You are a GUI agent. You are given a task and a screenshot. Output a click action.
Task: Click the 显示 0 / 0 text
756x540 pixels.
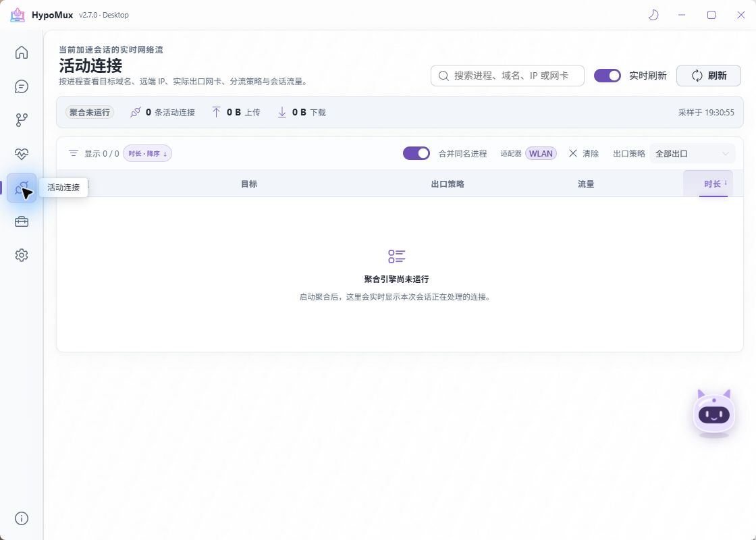coord(102,153)
